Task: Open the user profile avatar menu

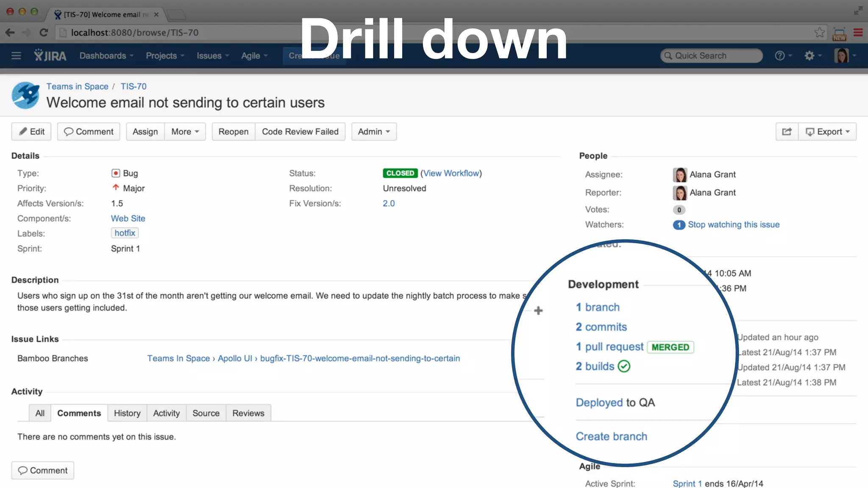Action: [x=845, y=55]
